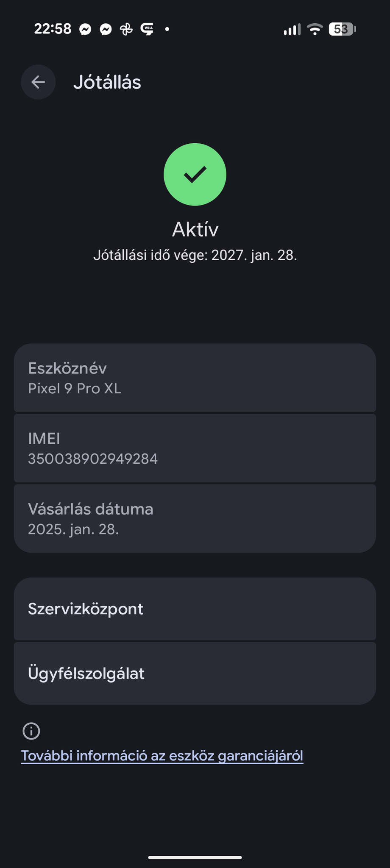Open További információ az eszköz garanciájáról link
390x868 pixels.
click(162, 756)
